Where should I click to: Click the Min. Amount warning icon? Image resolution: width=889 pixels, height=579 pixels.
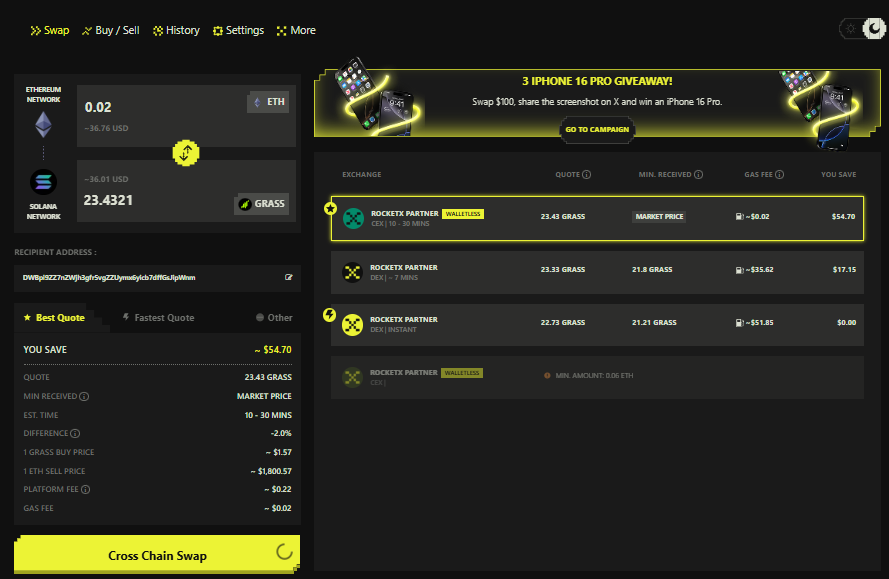(547, 375)
